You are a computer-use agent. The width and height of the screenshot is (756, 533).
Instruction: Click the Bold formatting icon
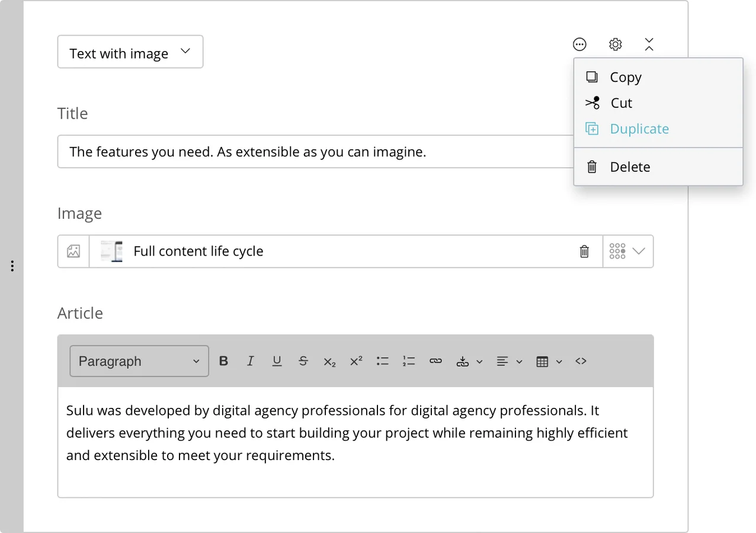point(223,361)
